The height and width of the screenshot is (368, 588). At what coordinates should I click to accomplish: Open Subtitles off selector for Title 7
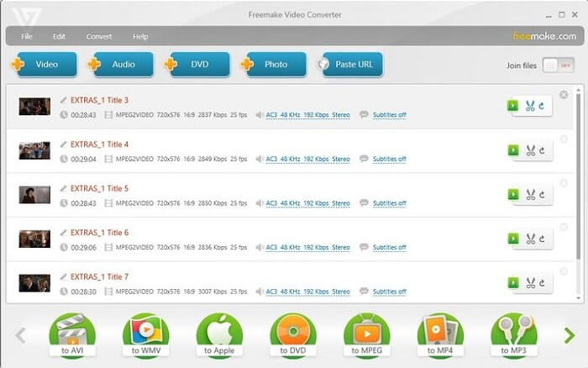pyautogui.click(x=389, y=292)
